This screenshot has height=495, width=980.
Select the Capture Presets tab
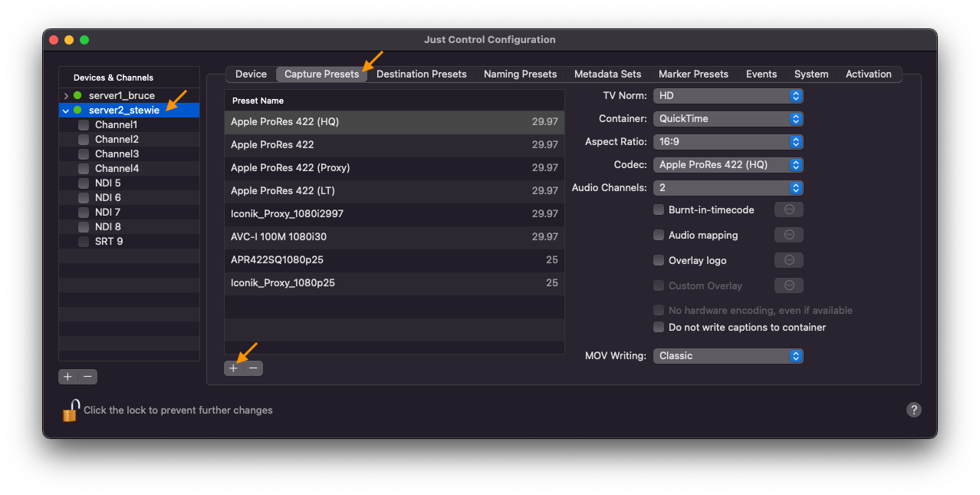coord(322,74)
